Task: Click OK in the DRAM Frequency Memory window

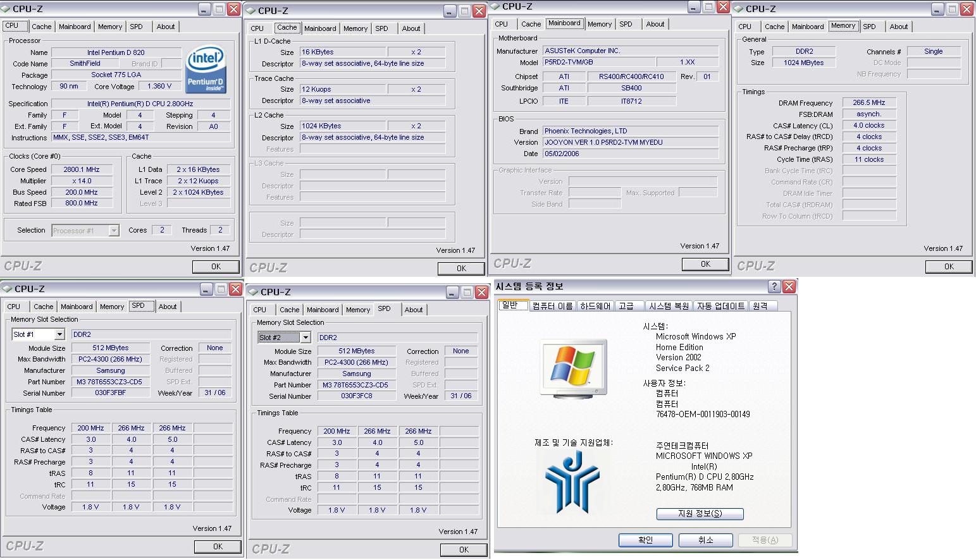Action: [949, 267]
